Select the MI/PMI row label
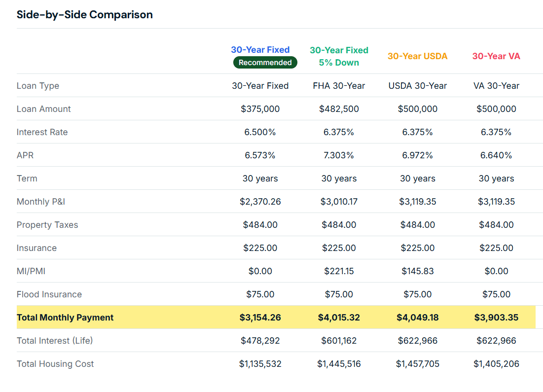This screenshot has height=392, width=543. [31, 271]
